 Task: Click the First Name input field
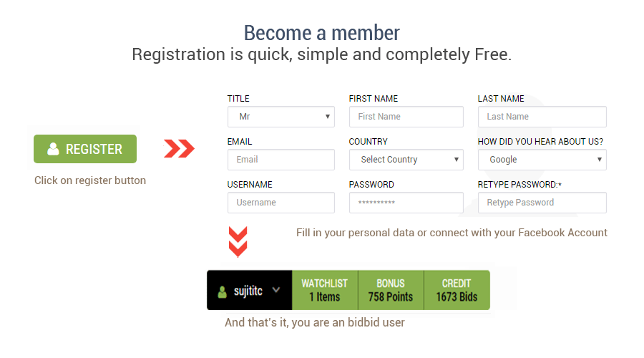406,117
